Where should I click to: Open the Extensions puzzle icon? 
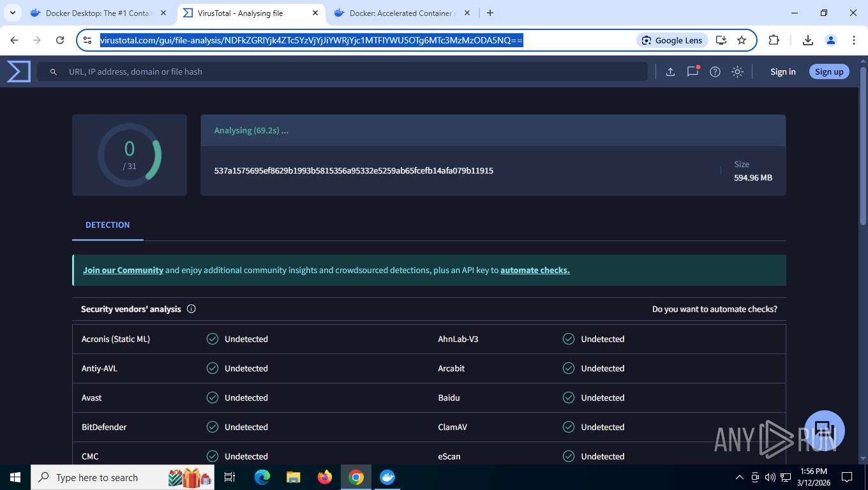coord(774,40)
